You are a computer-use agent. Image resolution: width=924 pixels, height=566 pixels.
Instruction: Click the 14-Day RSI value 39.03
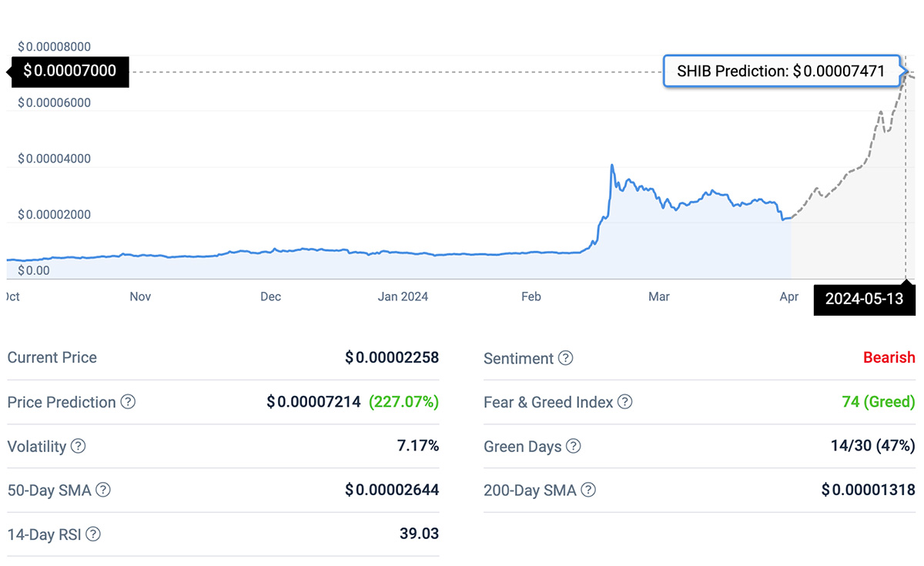pyautogui.click(x=420, y=534)
